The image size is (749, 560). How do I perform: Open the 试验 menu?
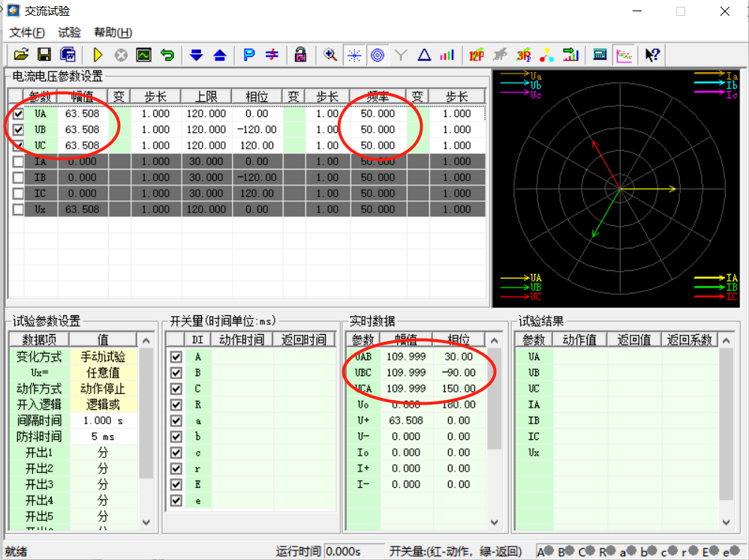coord(69,32)
